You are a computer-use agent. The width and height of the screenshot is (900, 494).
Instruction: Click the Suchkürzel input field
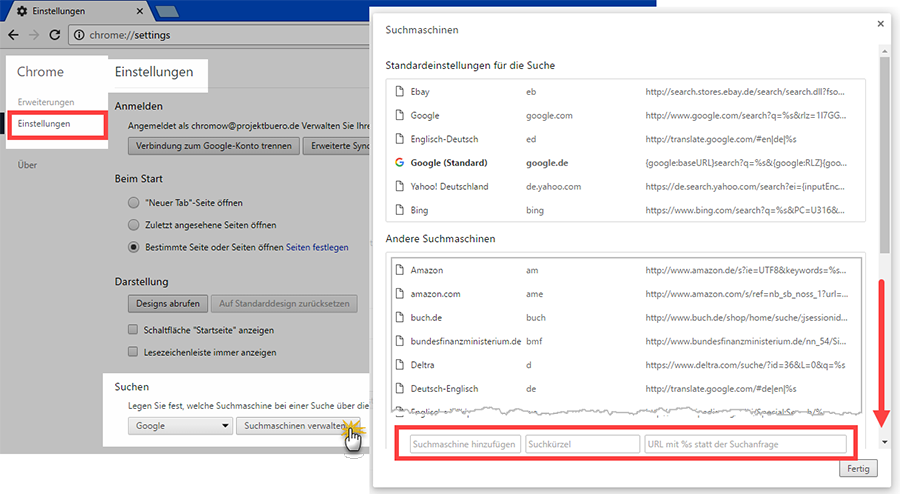tap(583, 444)
